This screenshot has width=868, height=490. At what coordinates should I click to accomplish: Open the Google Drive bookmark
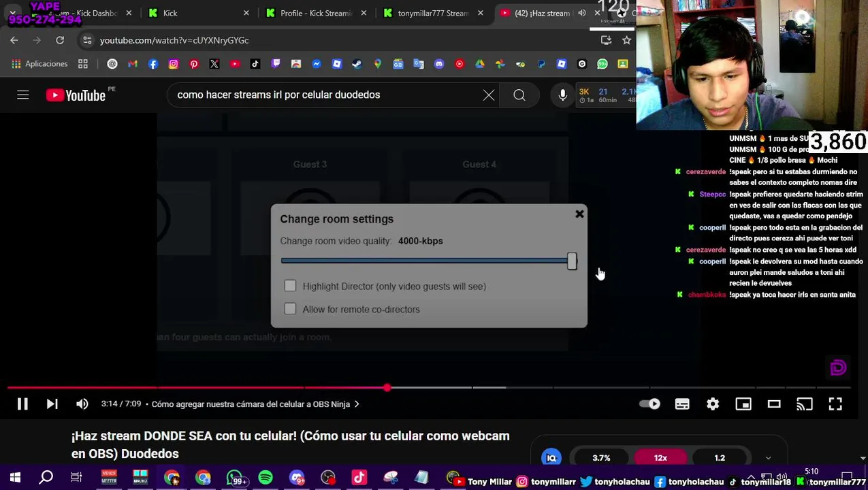pyautogui.click(x=480, y=64)
